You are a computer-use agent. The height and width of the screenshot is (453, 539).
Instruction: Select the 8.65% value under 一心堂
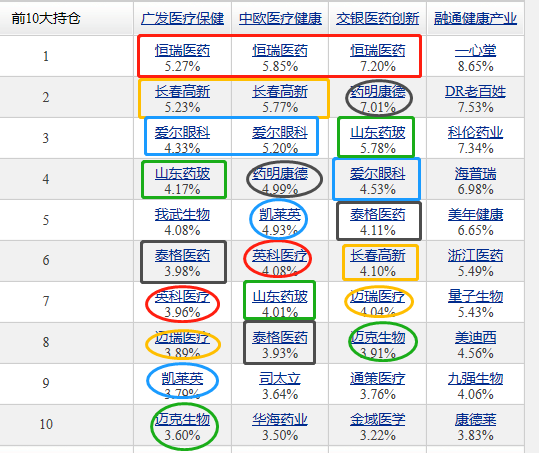point(475,66)
